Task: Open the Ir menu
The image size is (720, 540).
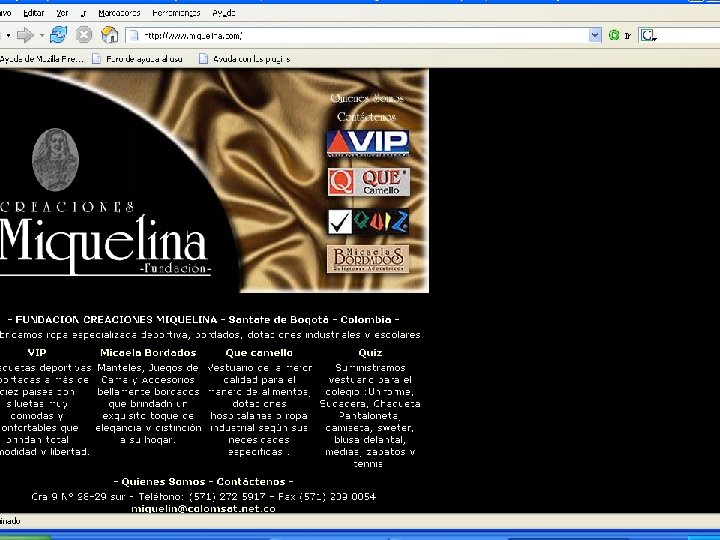Action: click(83, 13)
